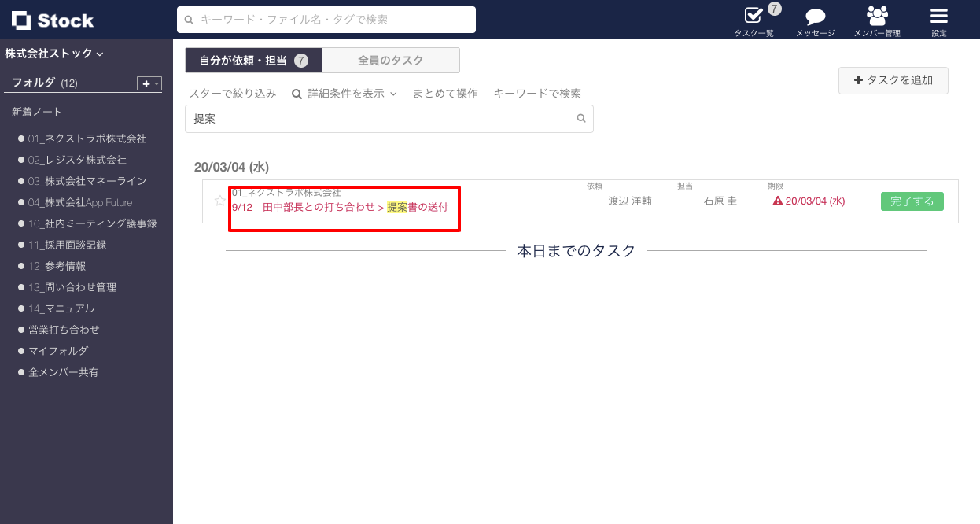Open the Task list icon in header
Image resolution: width=980 pixels, height=524 pixels.
(x=753, y=17)
